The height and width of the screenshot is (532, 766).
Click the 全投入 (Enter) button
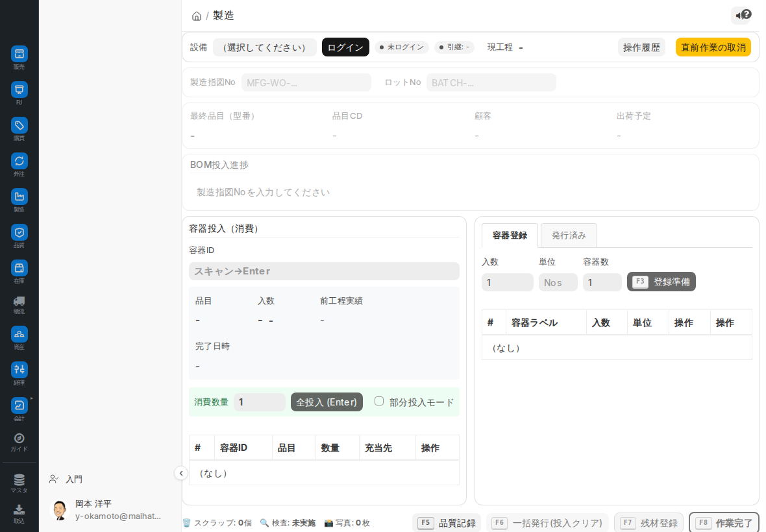[x=327, y=402]
